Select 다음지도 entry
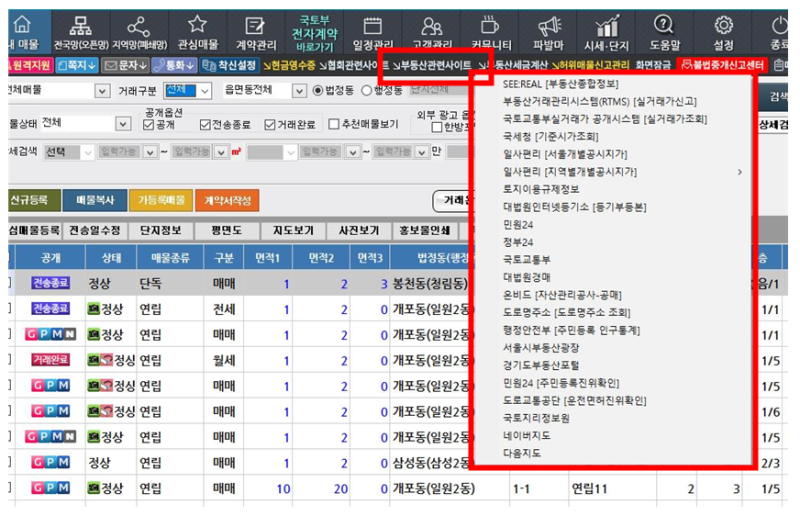Viewport: 800px width, 516px height. (x=521, y=453)
